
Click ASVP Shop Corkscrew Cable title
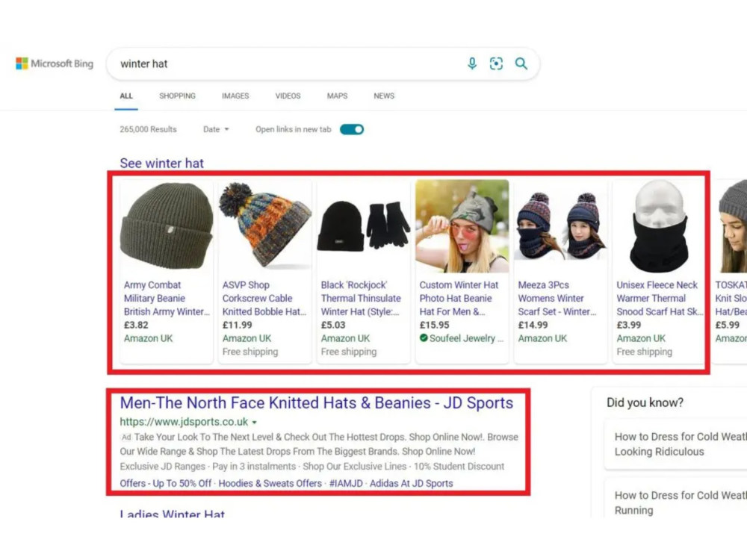(x=264, y=298)
